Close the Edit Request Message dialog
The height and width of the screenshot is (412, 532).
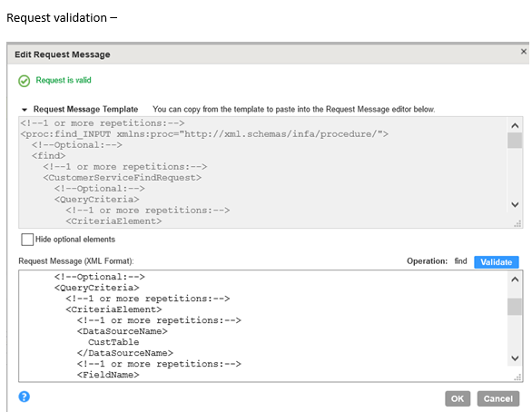click(524, 52)
